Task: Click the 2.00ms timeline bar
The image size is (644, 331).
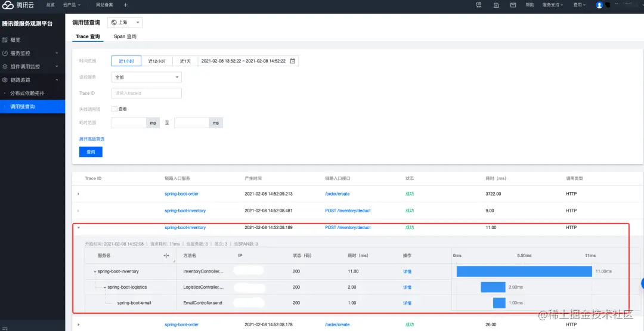Action: pyautogui.click(x=493, y=287)
